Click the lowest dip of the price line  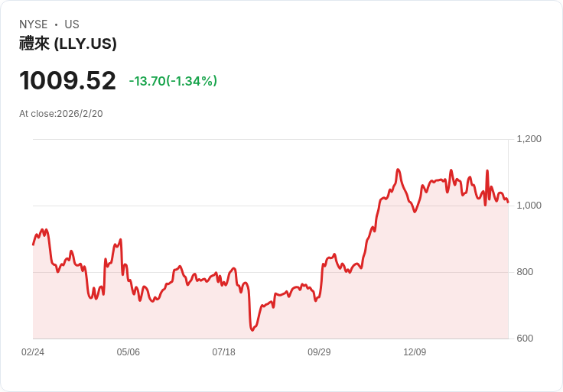pos(252,330)
